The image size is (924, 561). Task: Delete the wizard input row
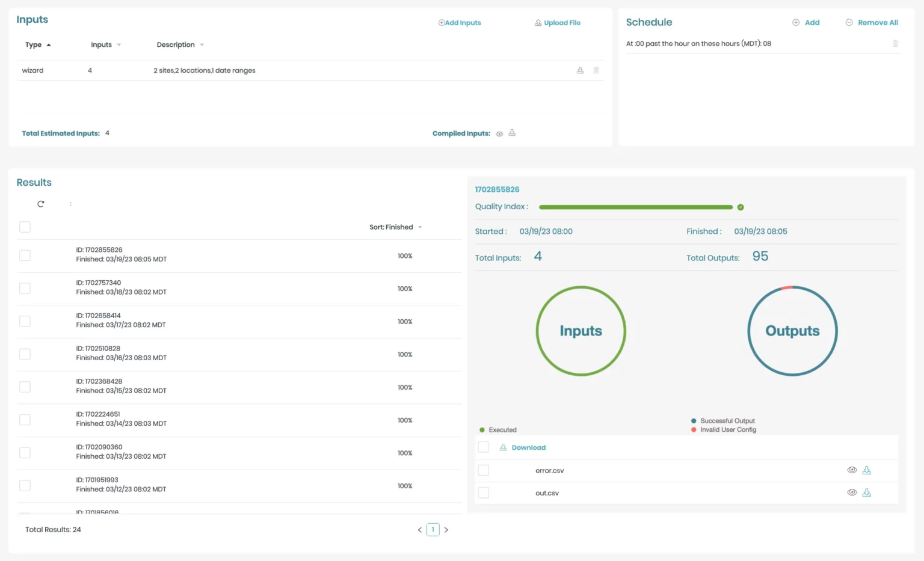click(x=596, y=70)
